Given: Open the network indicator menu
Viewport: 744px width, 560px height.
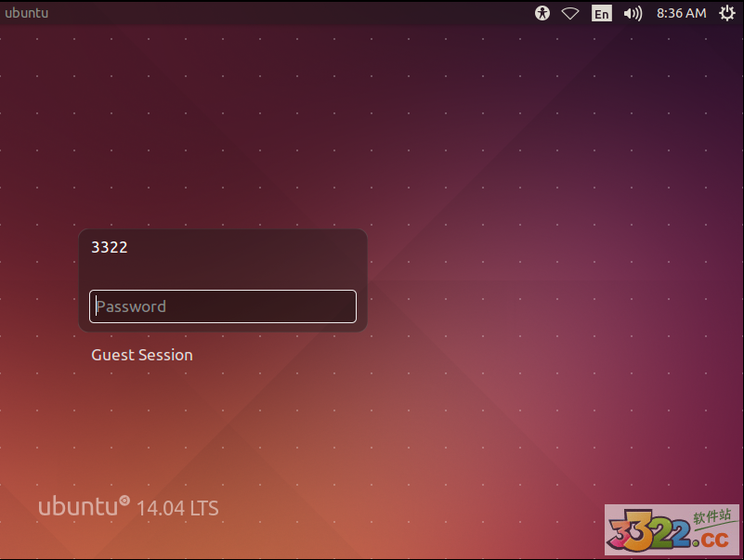Looking at the screenshot, I should (x=570, y=13).
